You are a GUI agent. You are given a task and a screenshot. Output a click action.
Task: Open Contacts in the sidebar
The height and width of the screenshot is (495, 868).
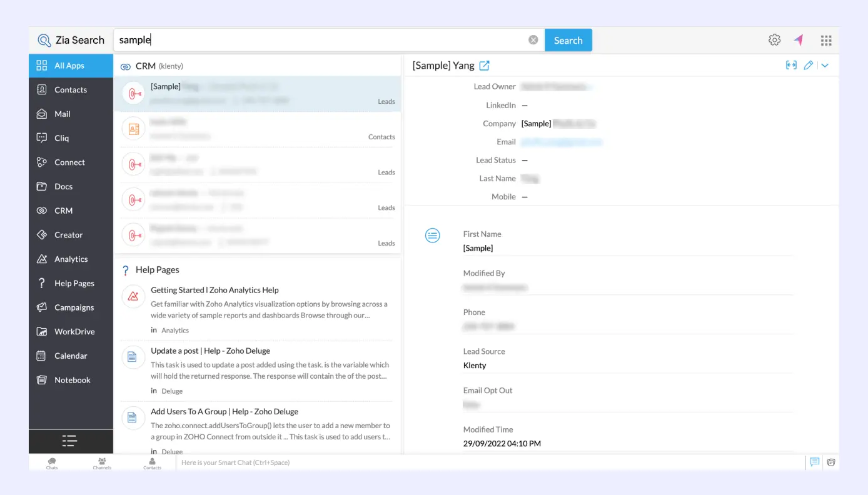pyautogui.click(x=71, y=90)
